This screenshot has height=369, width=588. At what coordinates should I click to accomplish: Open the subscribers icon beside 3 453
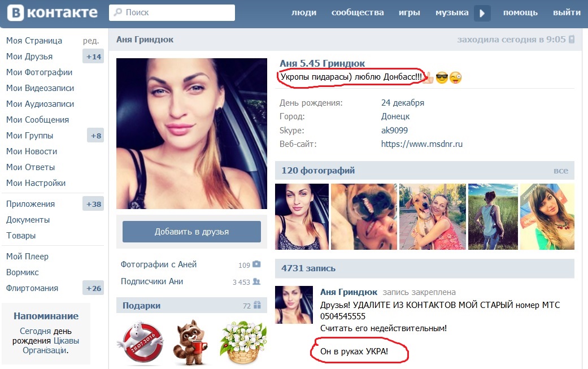tap(256, 281)
